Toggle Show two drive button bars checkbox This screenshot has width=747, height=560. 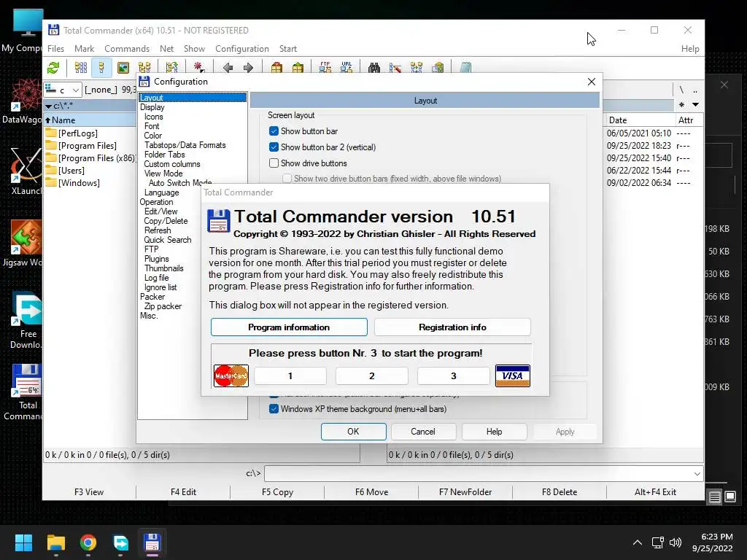pyautogui.click(x=287, y=179)
